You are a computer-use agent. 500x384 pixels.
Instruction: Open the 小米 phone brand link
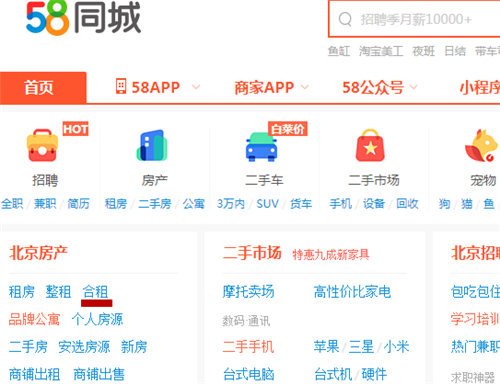coord(396,347)
